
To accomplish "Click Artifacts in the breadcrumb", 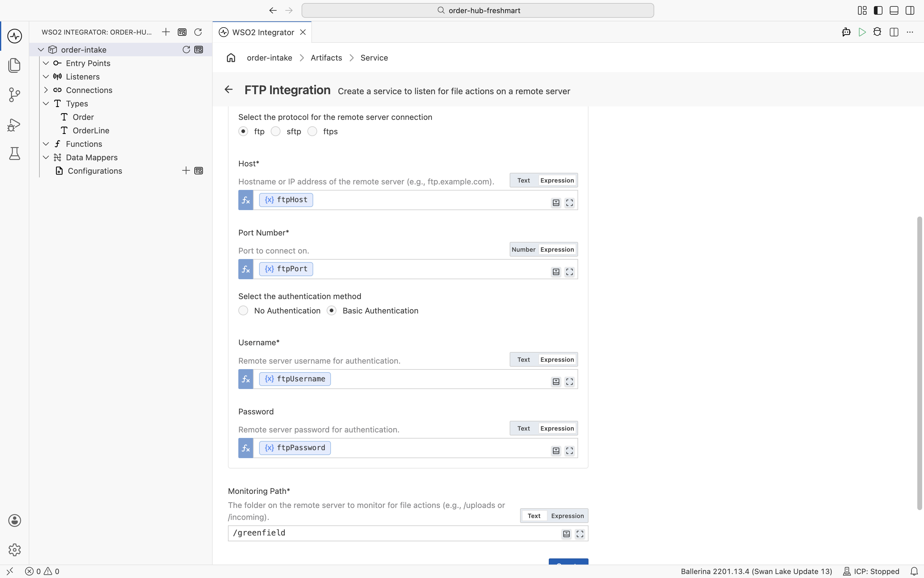I will pyautogui.click(x=326, y=58).
